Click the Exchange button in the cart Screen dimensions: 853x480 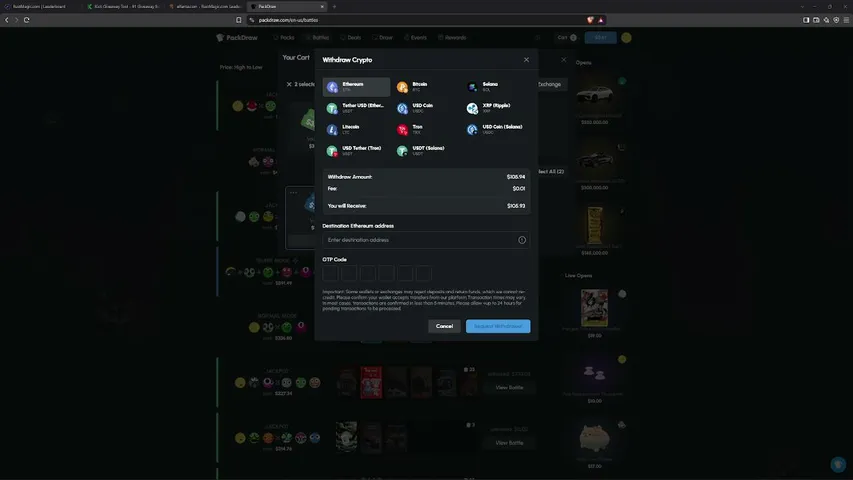(x=549, y=84)
